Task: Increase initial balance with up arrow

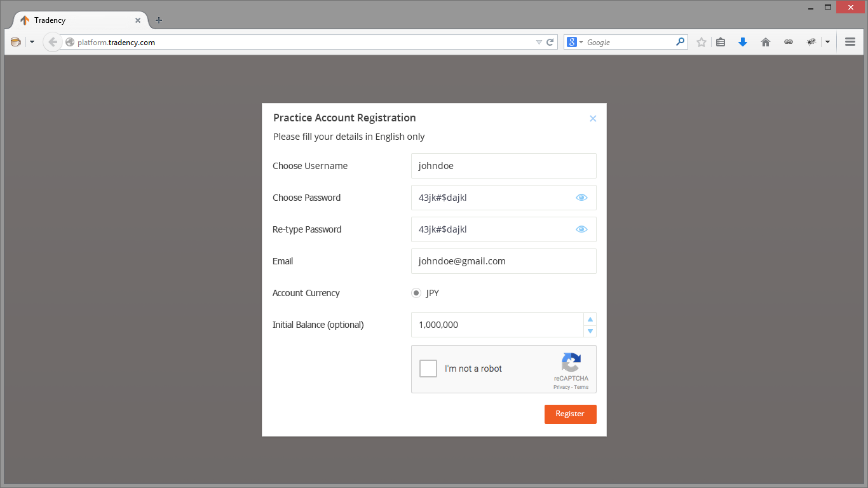Action: [590, 319]
